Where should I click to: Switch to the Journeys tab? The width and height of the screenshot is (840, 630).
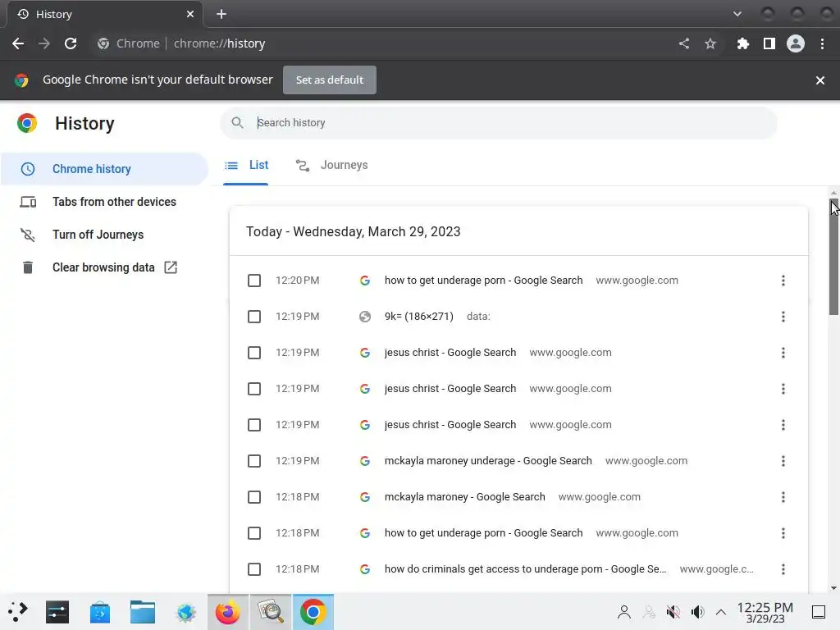pyautogui.click(x=331, y=166)
